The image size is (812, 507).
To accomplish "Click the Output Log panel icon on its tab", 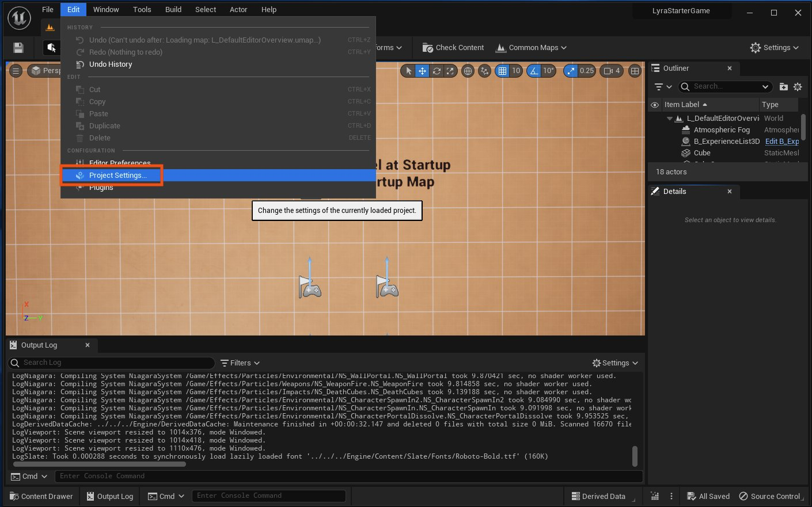I will point(13,345).
